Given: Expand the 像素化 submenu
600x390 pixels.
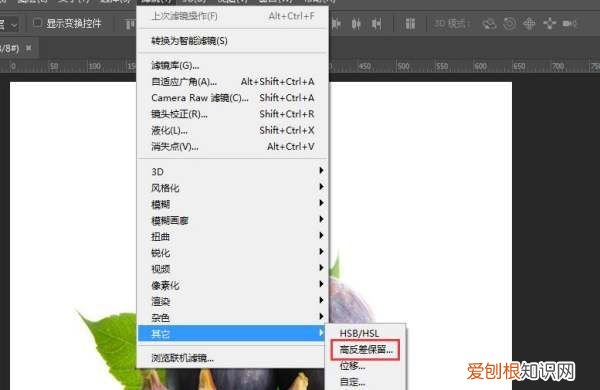Looking at the screenshot, I should [232, 286].
